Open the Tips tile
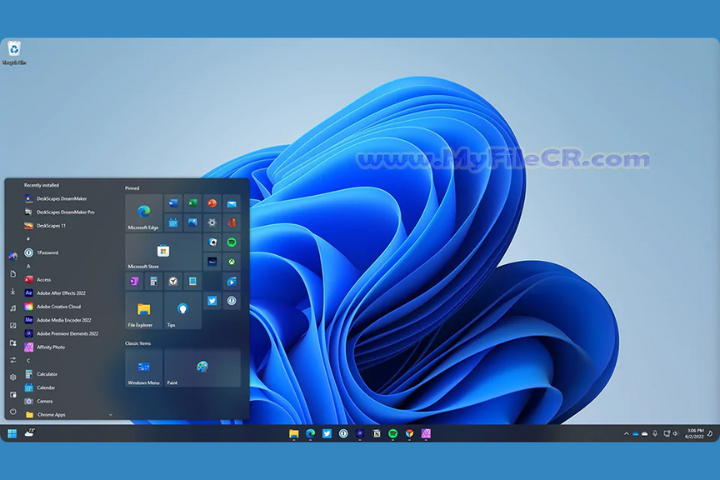The height and width of the screenshot is (480, 720). 183,311
